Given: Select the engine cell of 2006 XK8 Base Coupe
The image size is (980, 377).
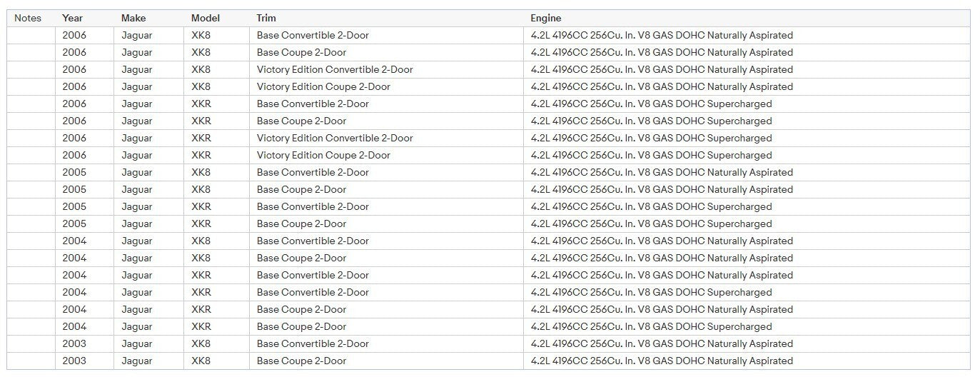Looking at the screenshot, I should 662,52.
